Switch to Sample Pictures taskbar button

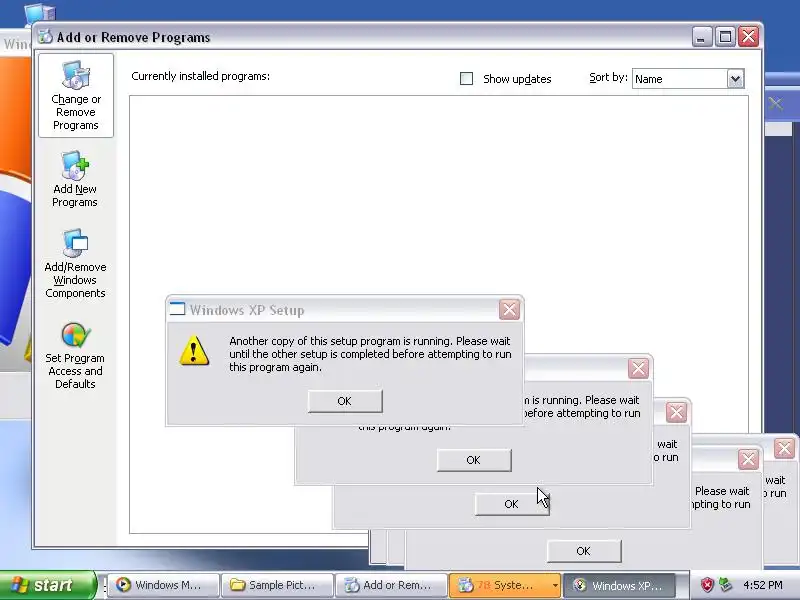point(277,585)
